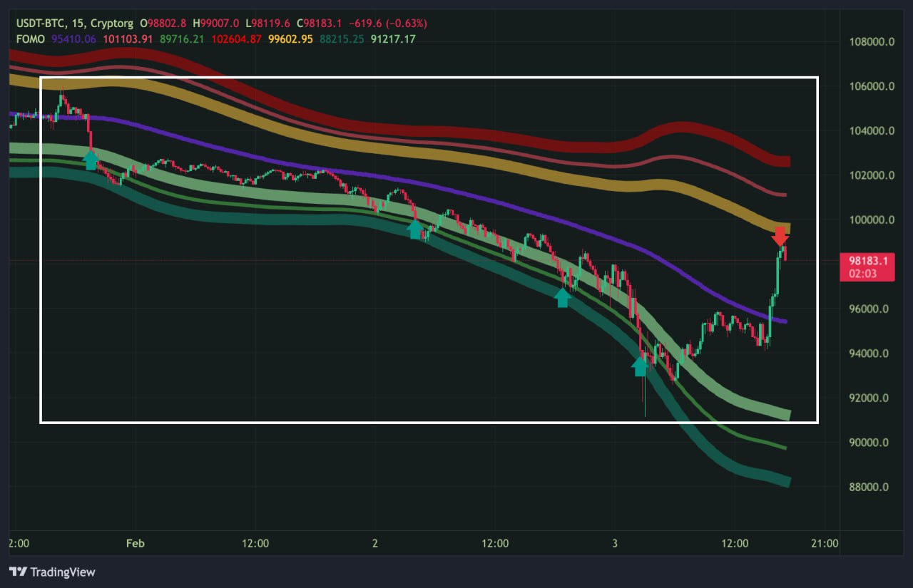
Task: Click the 21:00 label on the time axis
Action: [x=825, y=543]
